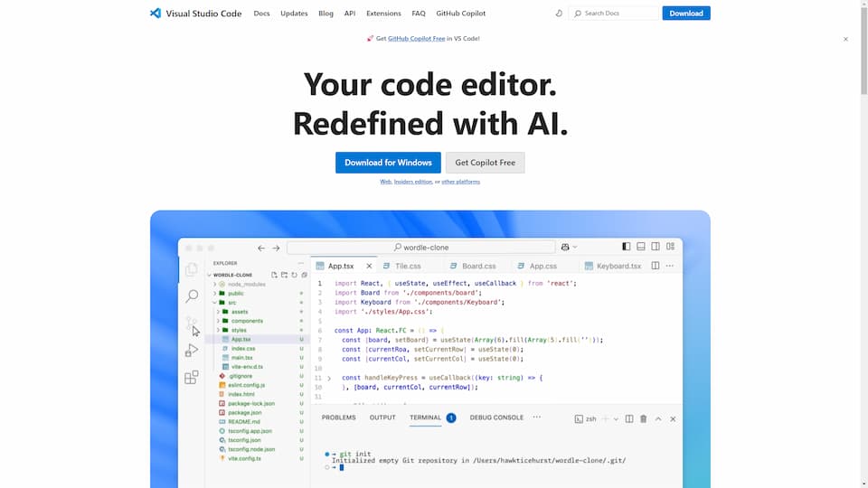Click the Customize Layout icon
Viewport: 868px width, 488px height.
tap(670, 247)
